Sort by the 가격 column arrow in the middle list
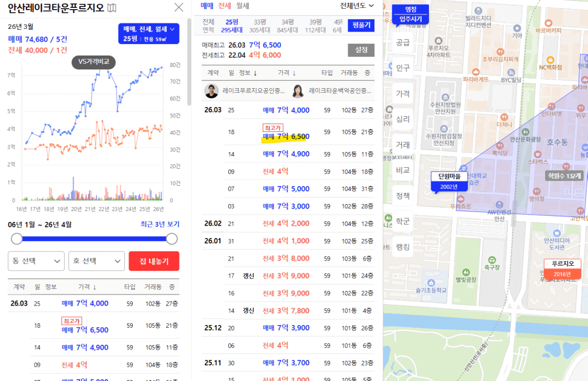Screen dimensions: 588x381 coord(294,73)
